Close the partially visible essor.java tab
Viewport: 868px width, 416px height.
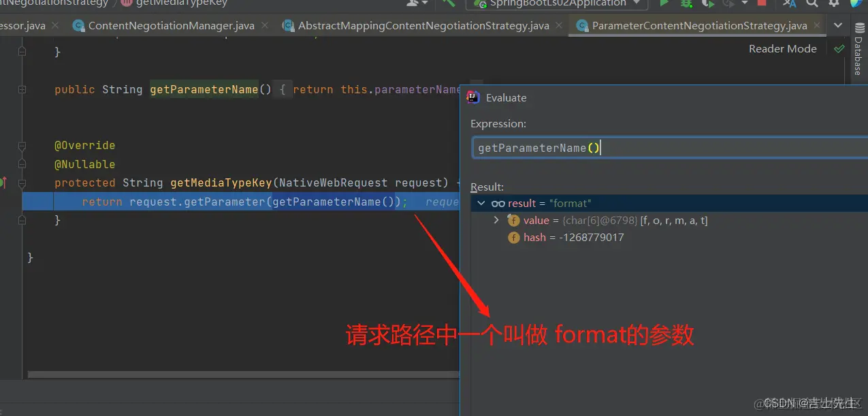click(x=56, y=26)
